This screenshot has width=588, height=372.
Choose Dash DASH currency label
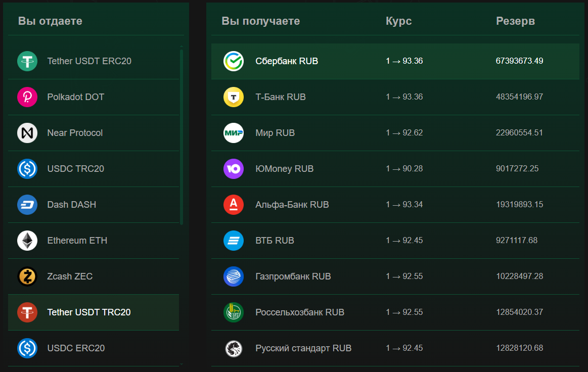point(72,204)
